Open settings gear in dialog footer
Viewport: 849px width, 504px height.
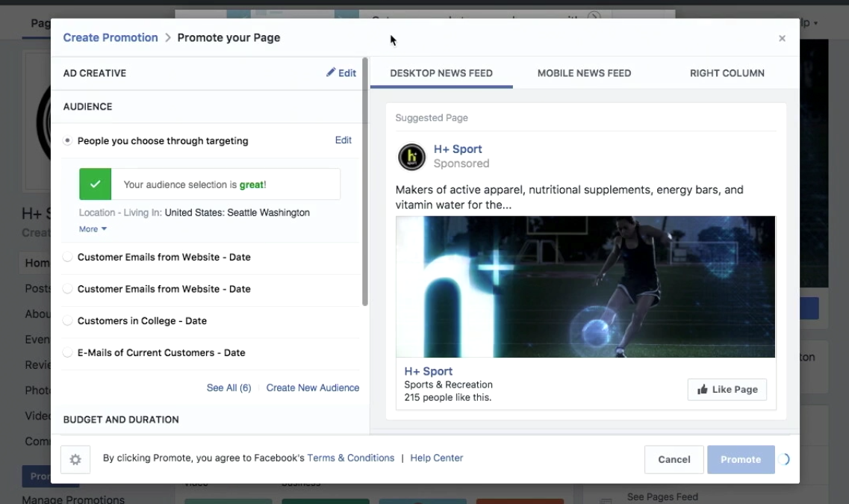75,460
